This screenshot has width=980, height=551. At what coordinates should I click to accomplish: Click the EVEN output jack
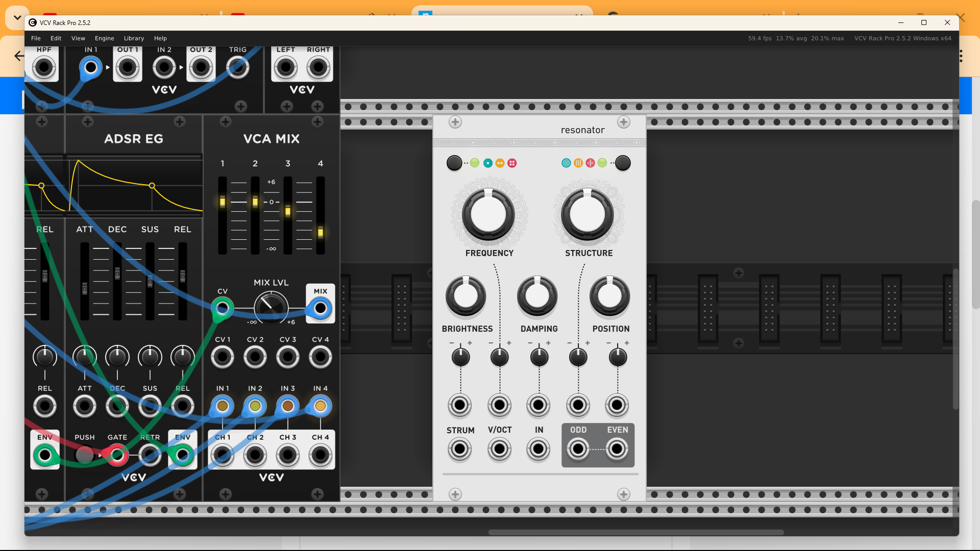(617, 449)
